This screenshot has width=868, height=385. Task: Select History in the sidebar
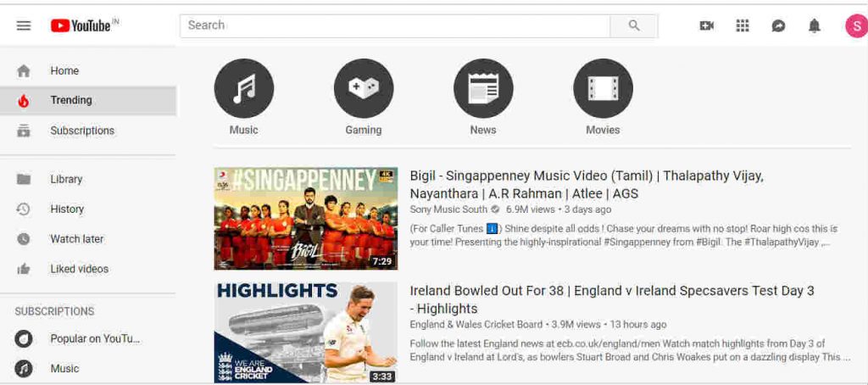88,209
